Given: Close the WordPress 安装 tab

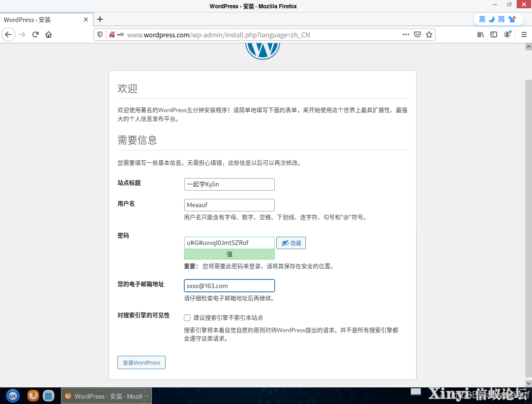Looking at the screenshot, I should click(x=86, y=20).
